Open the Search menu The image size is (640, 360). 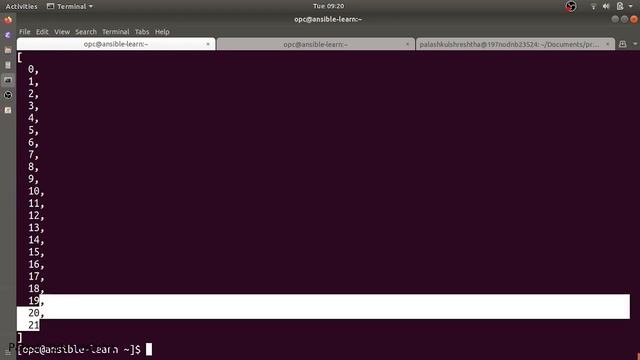tap(86, 31)
